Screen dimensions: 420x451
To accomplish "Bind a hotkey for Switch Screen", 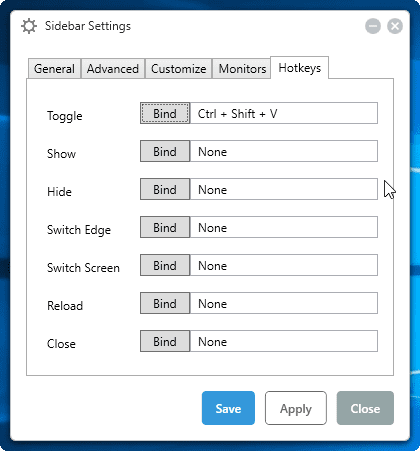I will click(165, 265).
